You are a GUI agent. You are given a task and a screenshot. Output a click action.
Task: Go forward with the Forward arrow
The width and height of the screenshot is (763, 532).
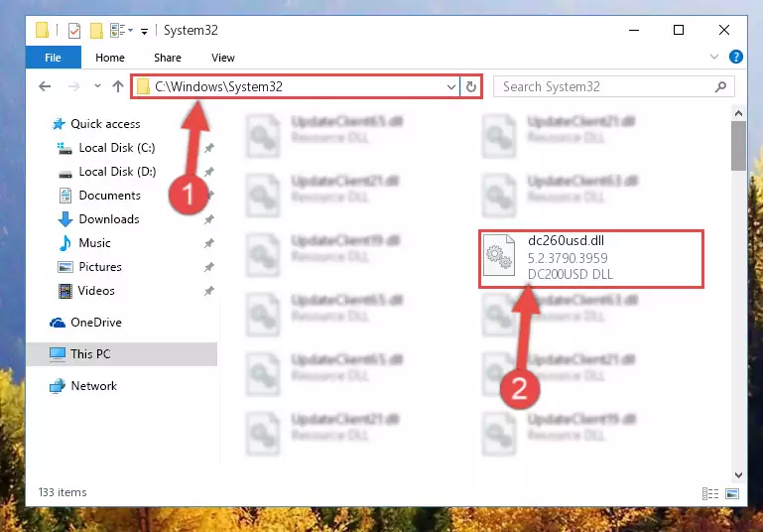point(74,86)
